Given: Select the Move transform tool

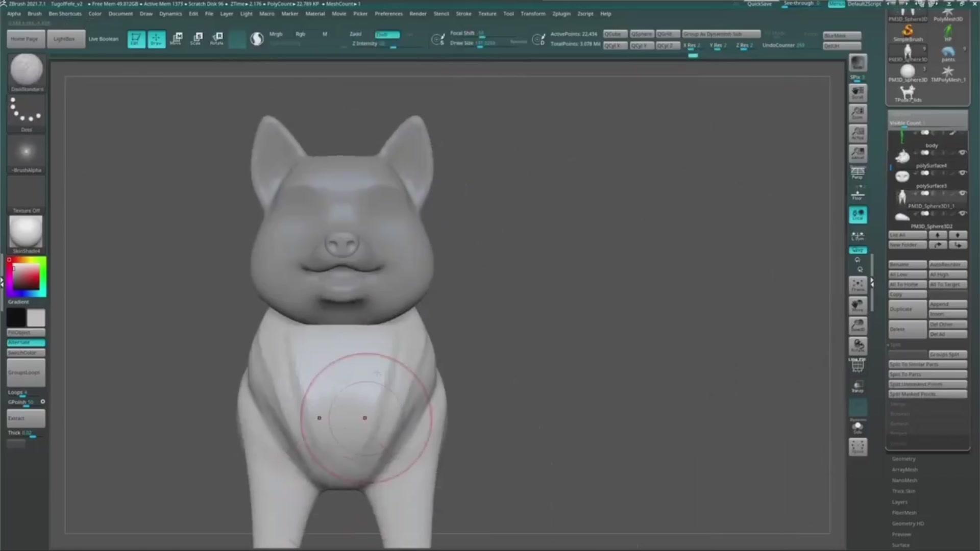Looking at the screenshot, I should click(177, 39).
